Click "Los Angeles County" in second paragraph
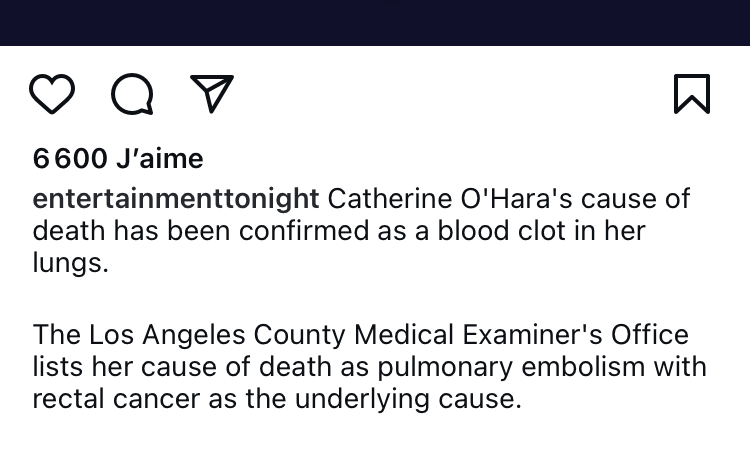The image size is (750, 457). (x=189, y=334)
